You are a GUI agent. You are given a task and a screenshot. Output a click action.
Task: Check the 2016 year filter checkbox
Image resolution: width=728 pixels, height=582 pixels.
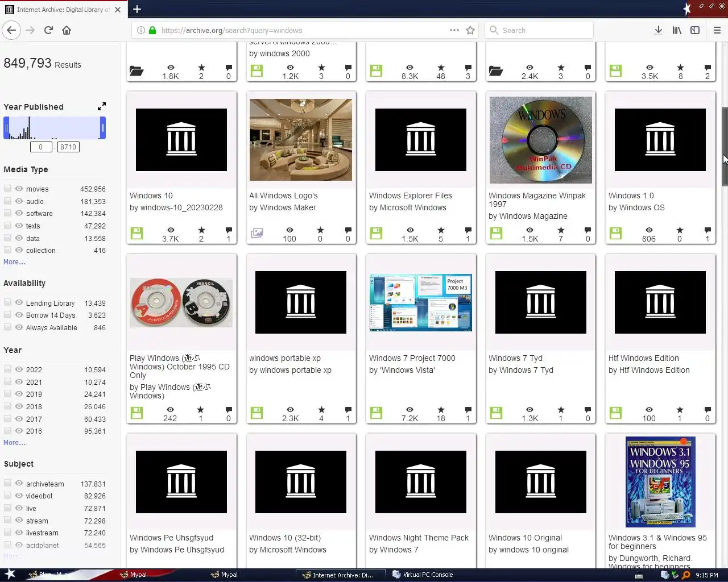tap(7, 431)
